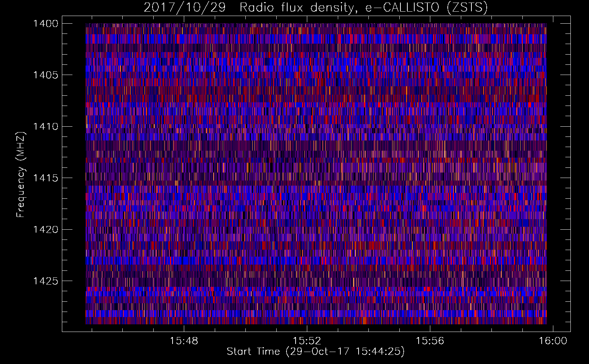Click the 15:52 time tick label
589x364 pixels.
[x=307, y=341]
